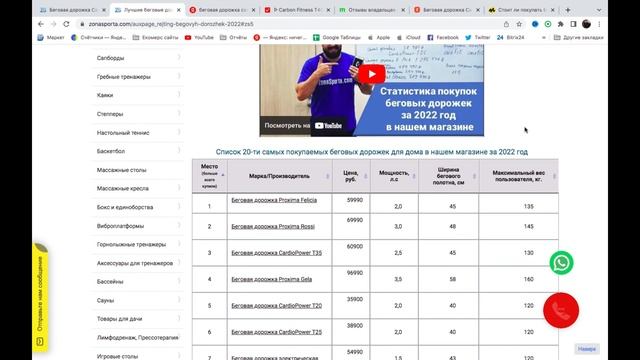Open the WhatsApp chat button

pos(561,263)
